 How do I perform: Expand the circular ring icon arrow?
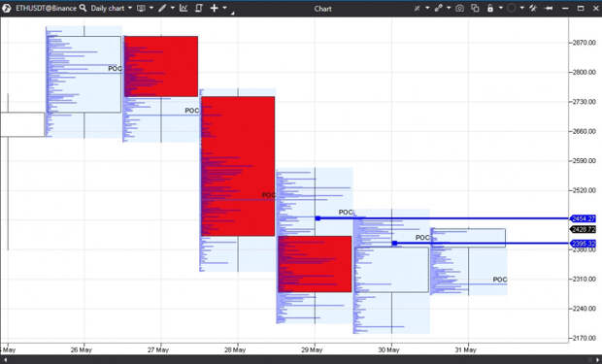[521, 8]
